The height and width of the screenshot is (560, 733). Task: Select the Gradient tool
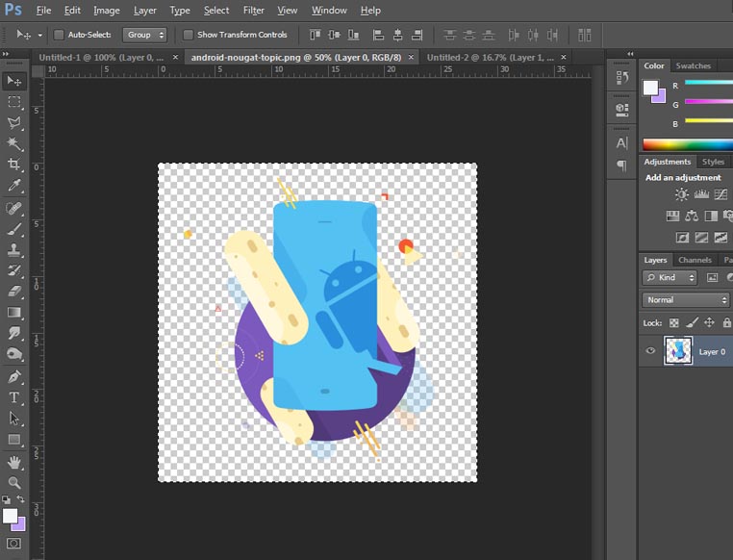14,312
